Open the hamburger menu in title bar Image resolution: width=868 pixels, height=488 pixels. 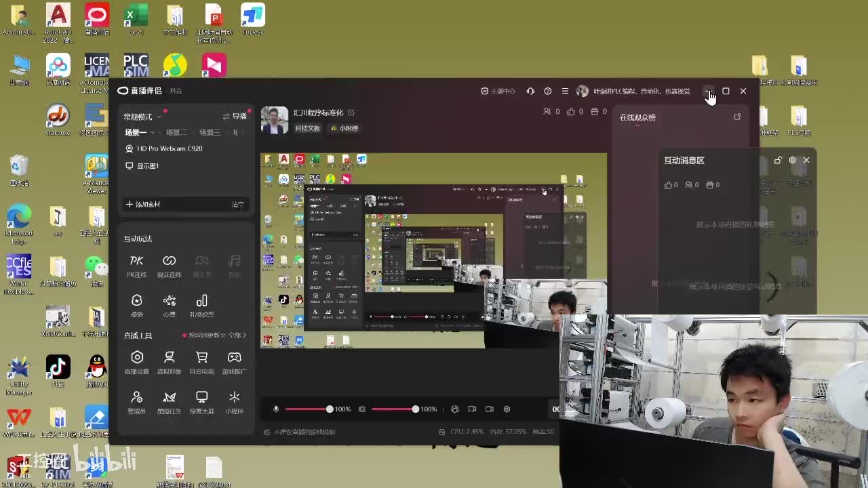coord(565,91)
